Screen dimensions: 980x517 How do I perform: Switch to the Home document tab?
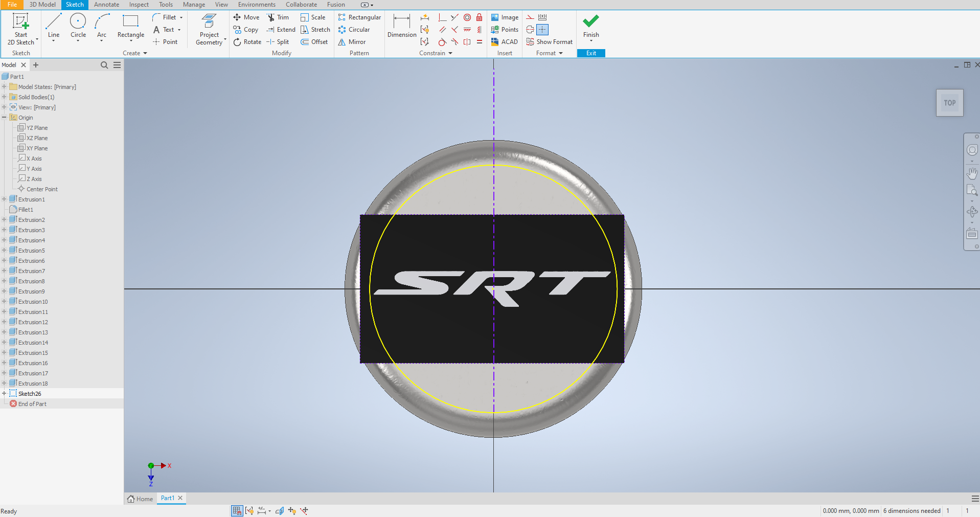pyautogui.click(x=140, y=499)
